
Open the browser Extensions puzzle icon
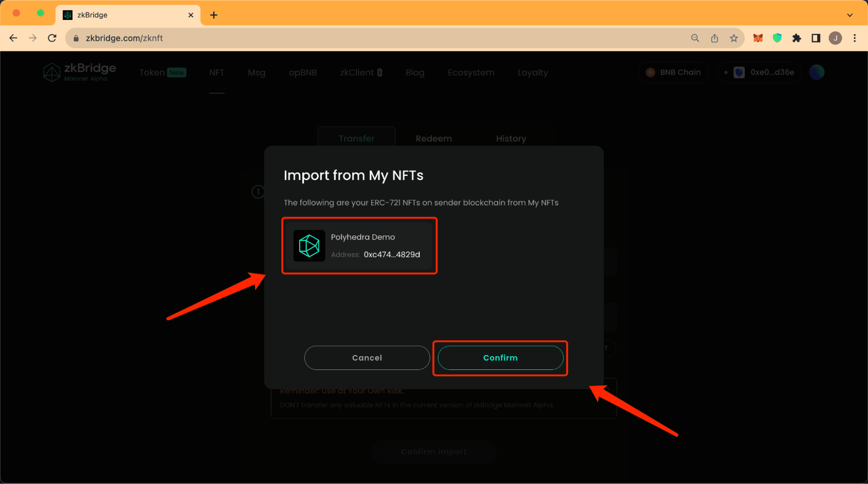tap(797, 38)
